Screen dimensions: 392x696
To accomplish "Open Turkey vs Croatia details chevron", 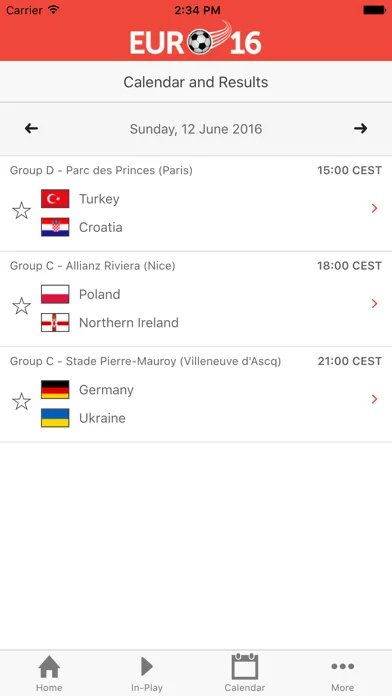I will [x=375, y=208].
